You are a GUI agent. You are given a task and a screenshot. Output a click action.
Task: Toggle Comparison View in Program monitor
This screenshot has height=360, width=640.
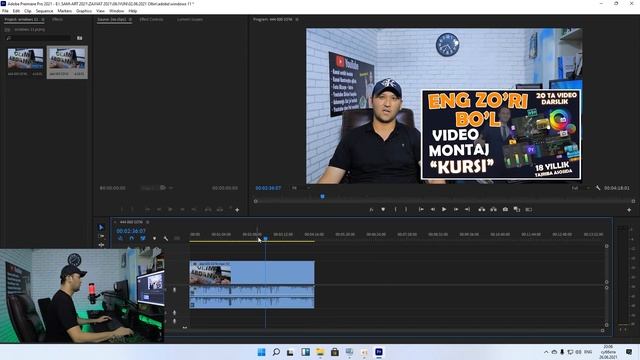coord(517,209)
